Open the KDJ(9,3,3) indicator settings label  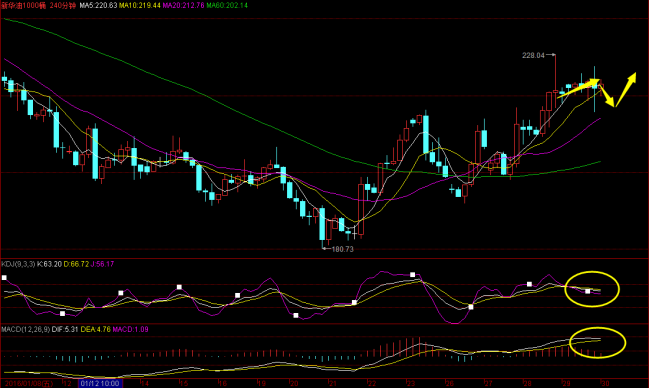click(x=18, y=264)
